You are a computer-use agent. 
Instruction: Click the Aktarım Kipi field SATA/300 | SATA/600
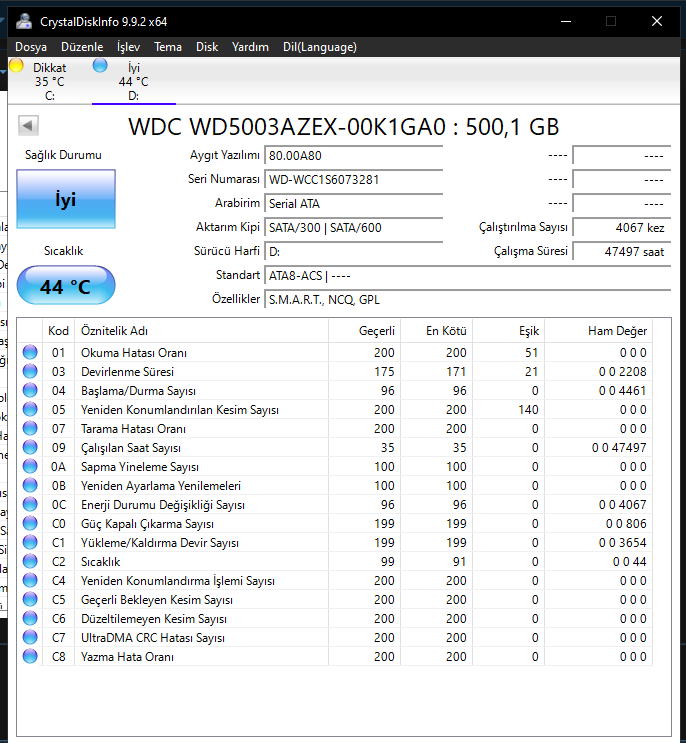pos(353,228)
